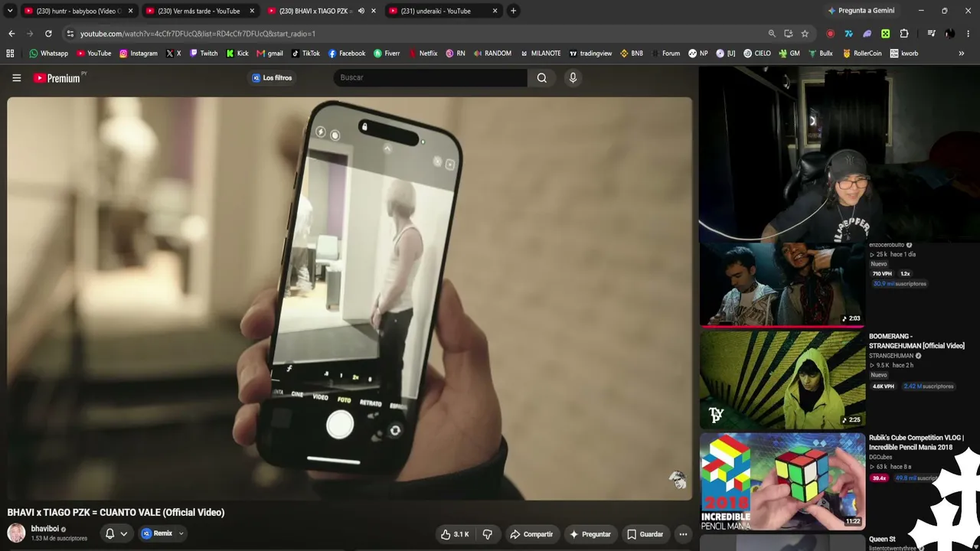Start voice search with the microphone
This screenshot has width=980, height=551.
click(x=573, y=77)
